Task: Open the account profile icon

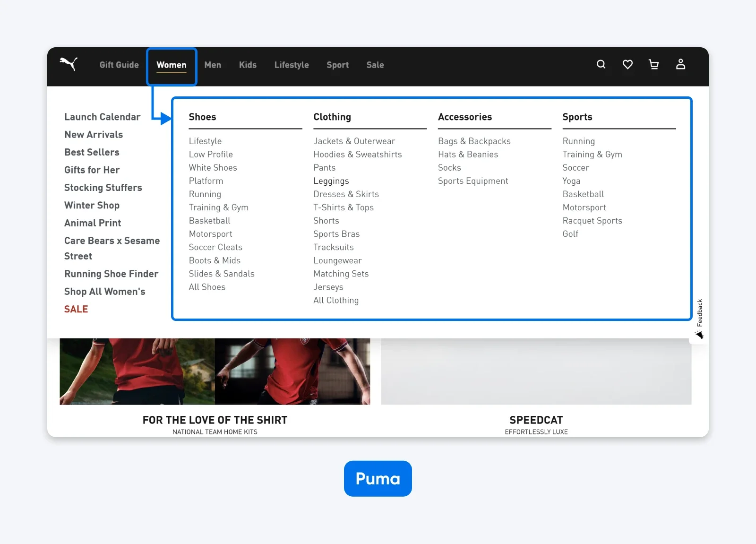Action: [x=680, y=64]
